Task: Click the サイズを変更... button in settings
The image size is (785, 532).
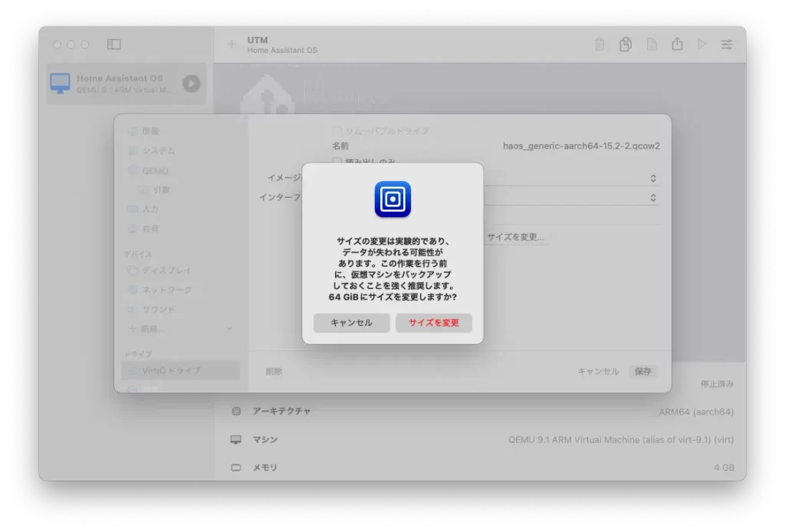Action: pos(516,237)
